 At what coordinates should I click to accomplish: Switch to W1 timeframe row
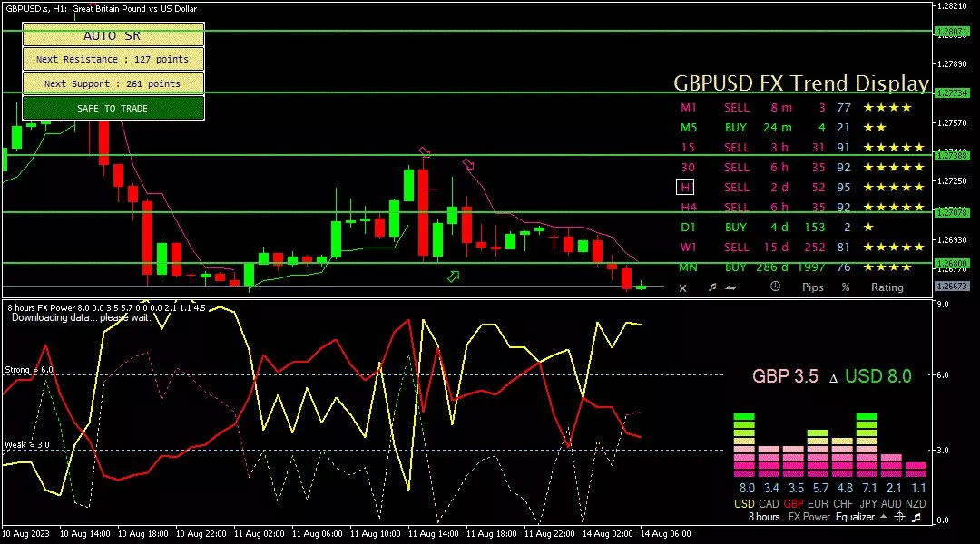[x=688, y=248]
